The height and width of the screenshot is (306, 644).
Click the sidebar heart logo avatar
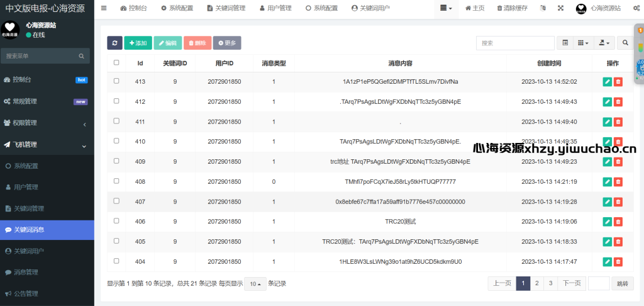(10, 30)
